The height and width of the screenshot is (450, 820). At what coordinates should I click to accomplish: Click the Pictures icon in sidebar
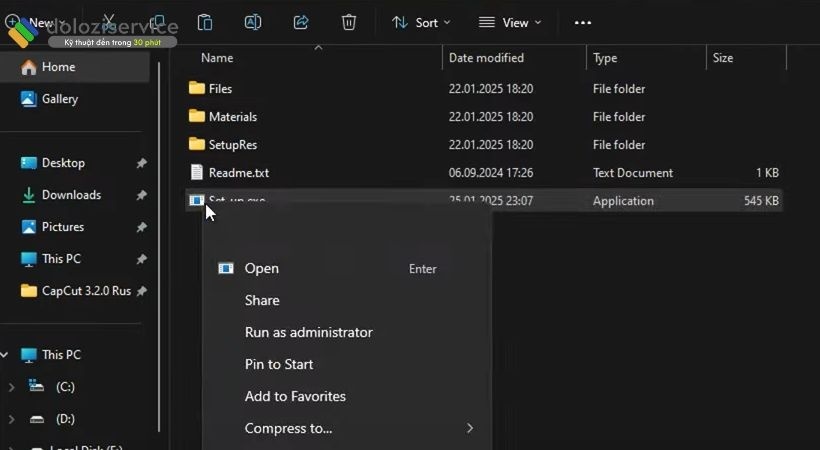[28, 227]
